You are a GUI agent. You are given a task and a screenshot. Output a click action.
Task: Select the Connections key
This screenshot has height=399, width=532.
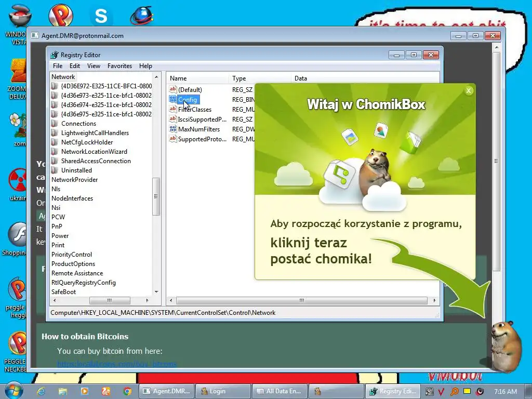(78, 124)
